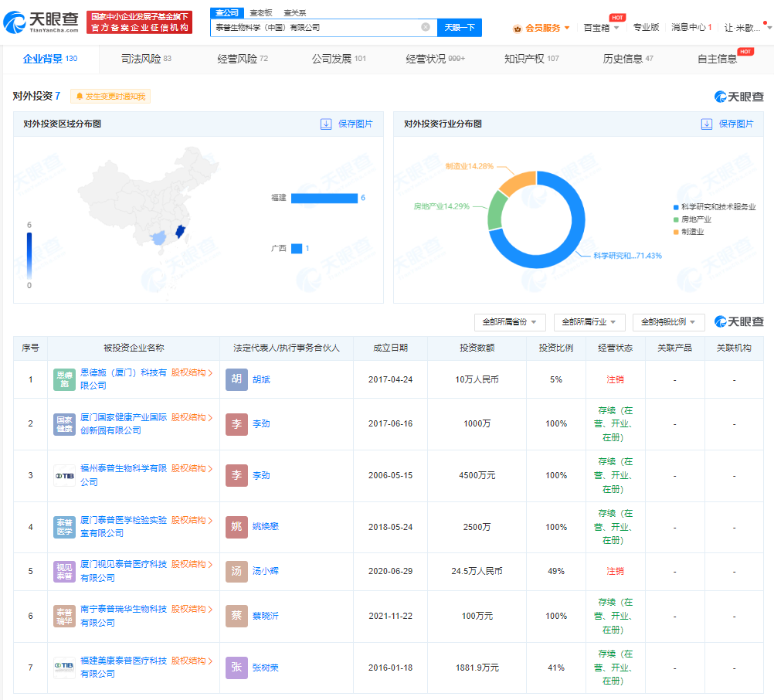
Task: Select the 查公司 search tab
Action: pos(227,12)
